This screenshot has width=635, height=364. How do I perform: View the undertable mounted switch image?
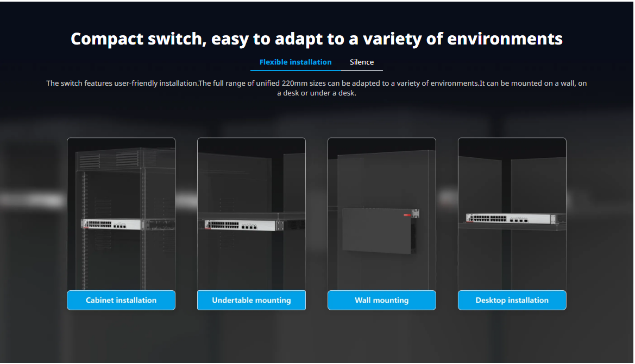pos(252,214)
